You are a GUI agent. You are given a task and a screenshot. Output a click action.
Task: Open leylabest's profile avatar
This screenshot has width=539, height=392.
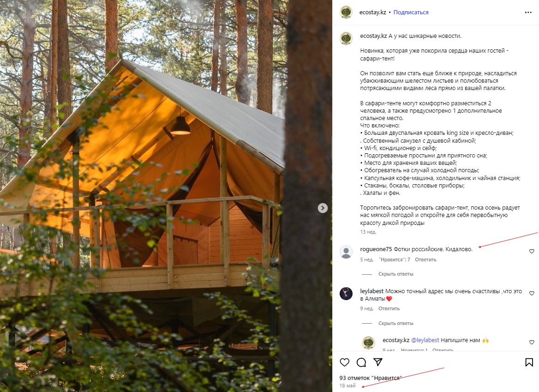pyautogui.click(x=346, y=294)
